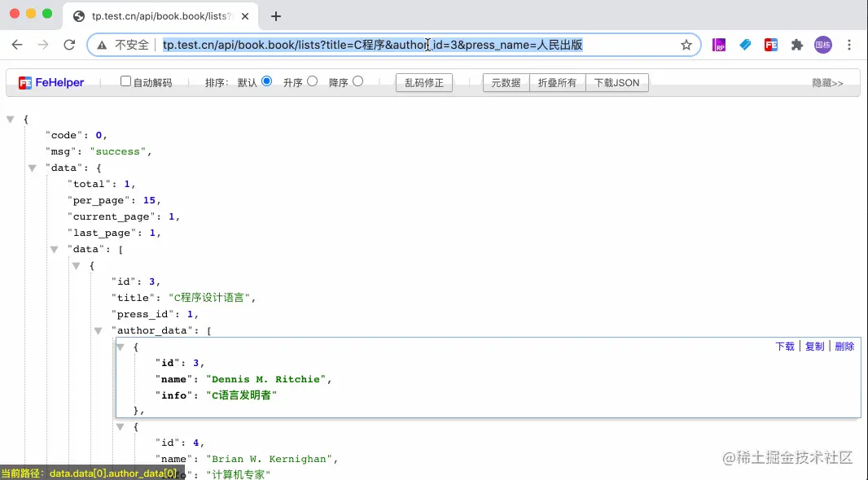This screenshot has height=480, width=868.
Task: Click inside the address bar URL field
Action: click(366, 45)
